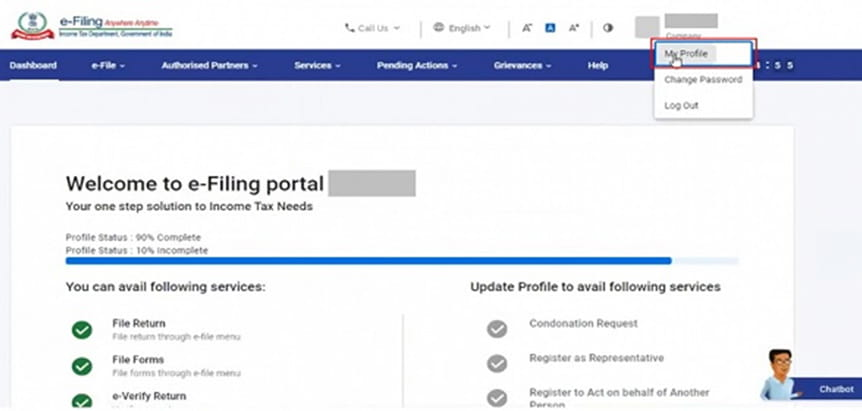Image resolution: width=862 pixels, height=411 pixels.
Task: Click the user avatar placeholder in header
Action: (647, 27)
